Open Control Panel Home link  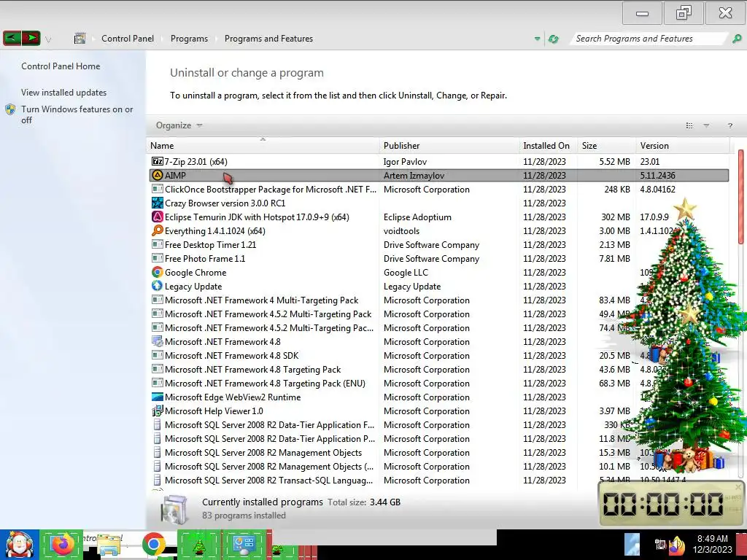tap(61, 66)
